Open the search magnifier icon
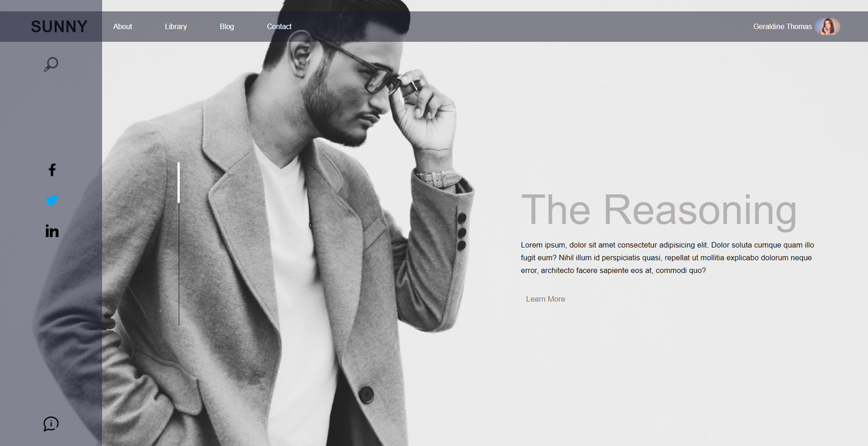The image size is (868, 446). tap(51, 64)
